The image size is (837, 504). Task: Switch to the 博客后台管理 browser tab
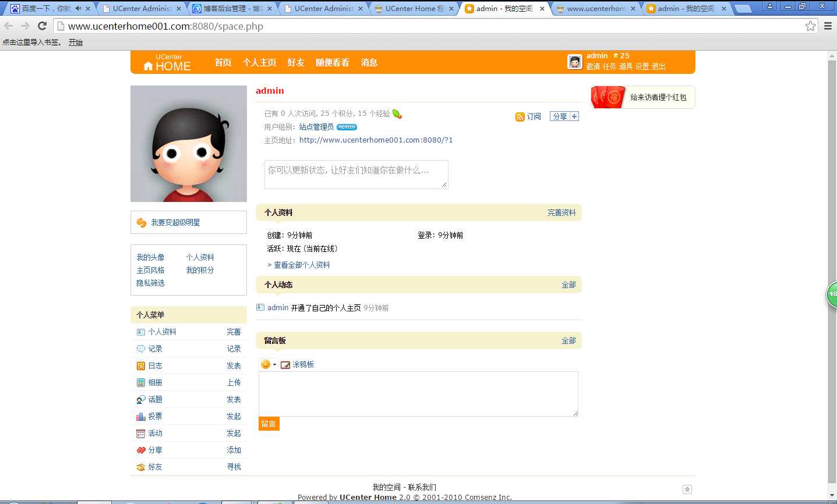[233, 9]
